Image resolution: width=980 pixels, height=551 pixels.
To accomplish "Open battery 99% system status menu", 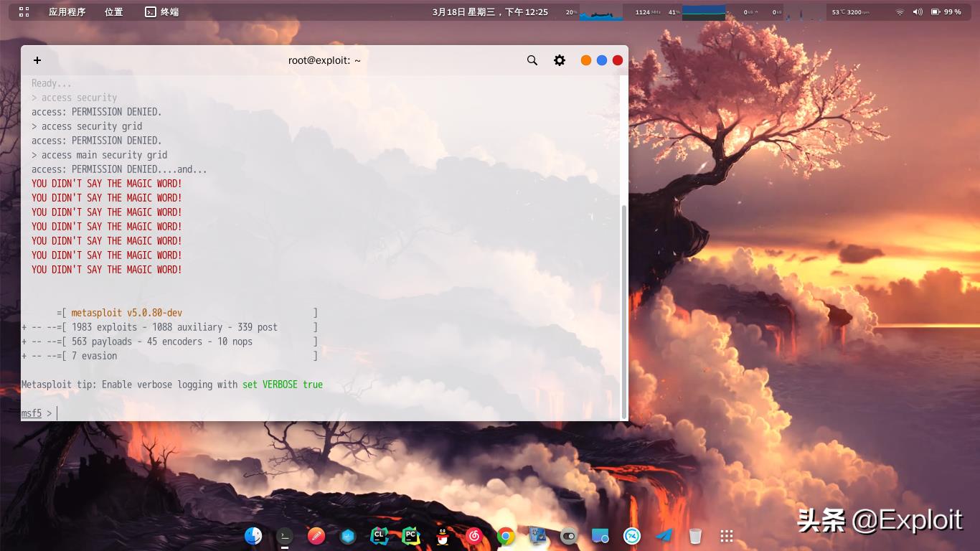I will coord(946,11).
